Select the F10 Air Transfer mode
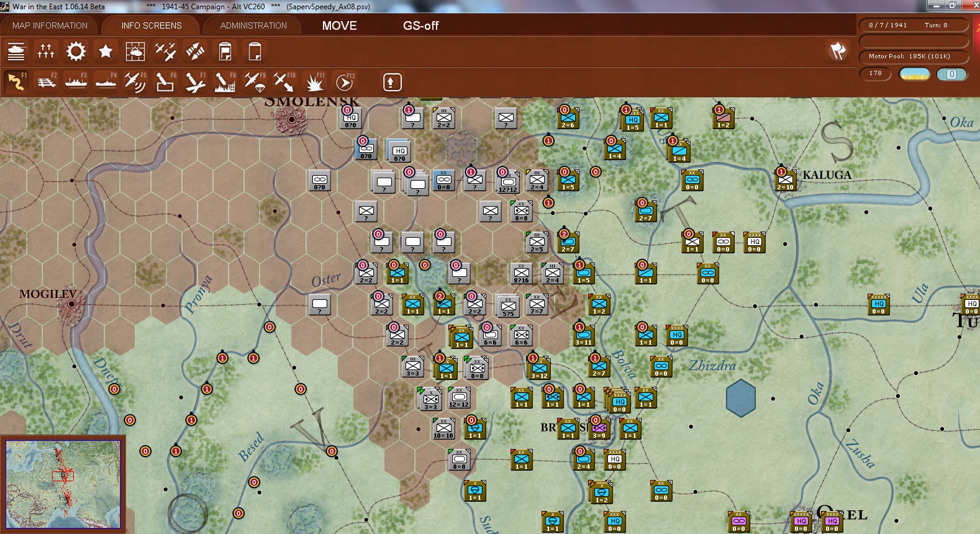 [284, 82]
